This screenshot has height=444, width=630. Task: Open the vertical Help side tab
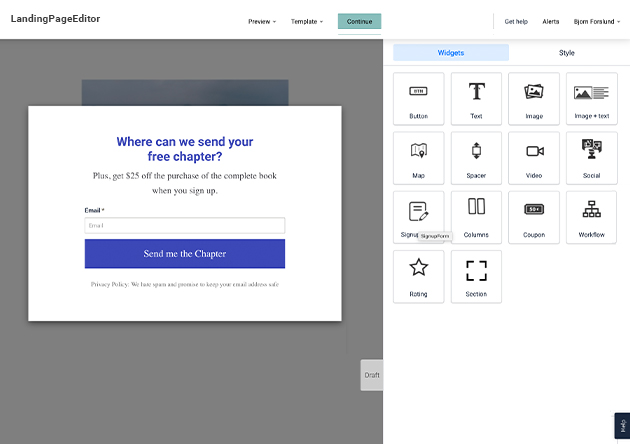point(622,426)
